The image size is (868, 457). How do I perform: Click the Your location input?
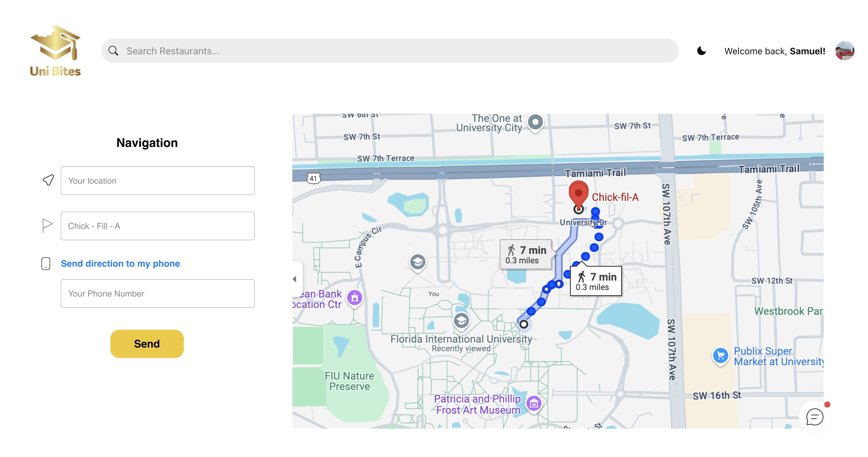coord(157,181)
